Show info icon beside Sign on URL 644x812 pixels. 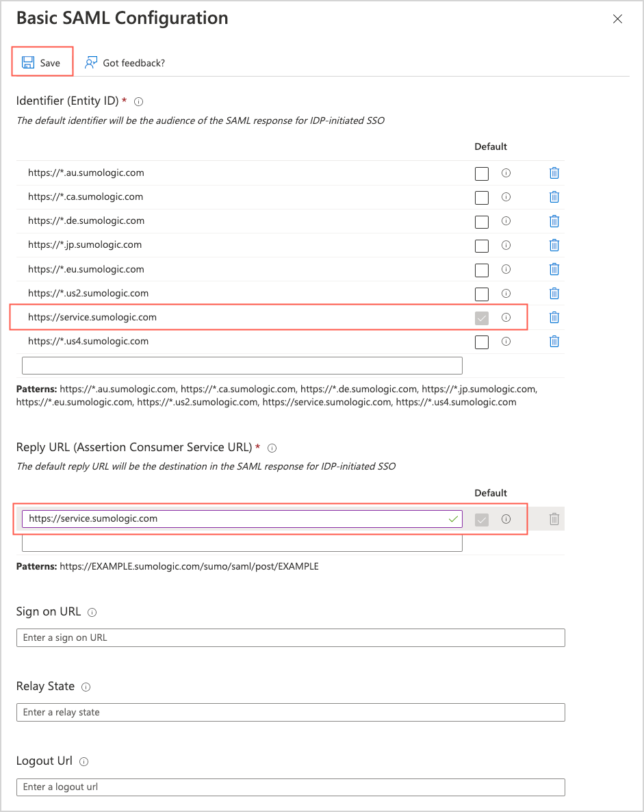(x=92, y=612)
